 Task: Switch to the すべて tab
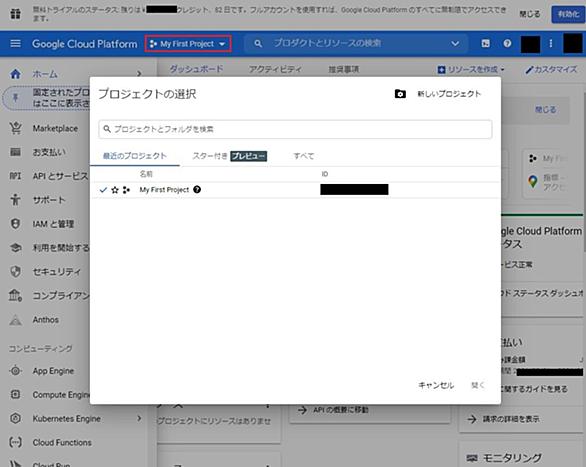[x=304, y=156]
